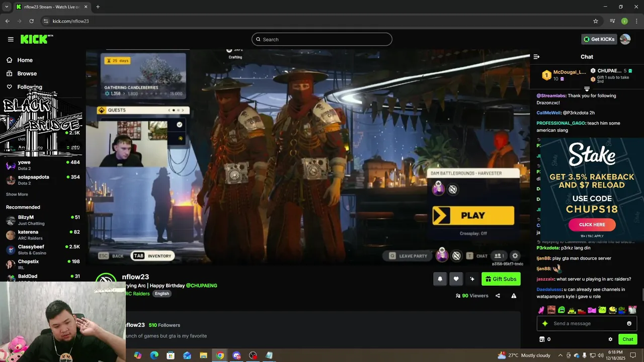The height and width of the screenshot is (362, 644).
Task: Open the emoji picker in message box
Action: point(629,323)
